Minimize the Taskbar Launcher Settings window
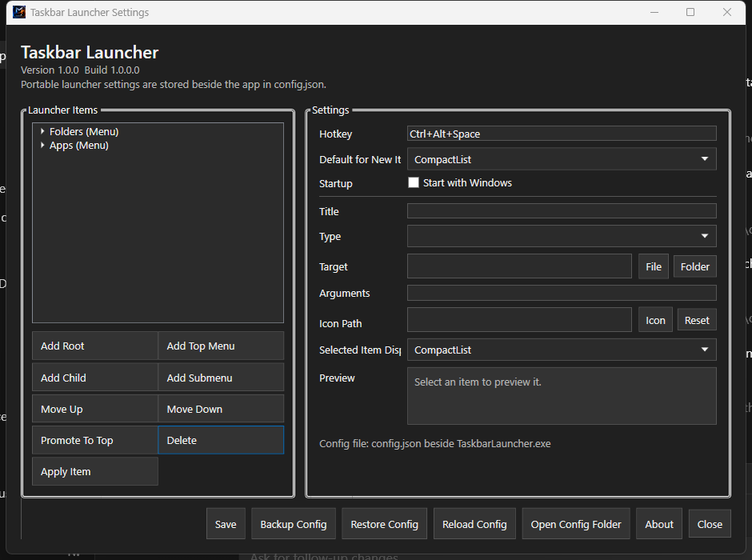Viewport: 752px width, 560px height. point(654,12)
